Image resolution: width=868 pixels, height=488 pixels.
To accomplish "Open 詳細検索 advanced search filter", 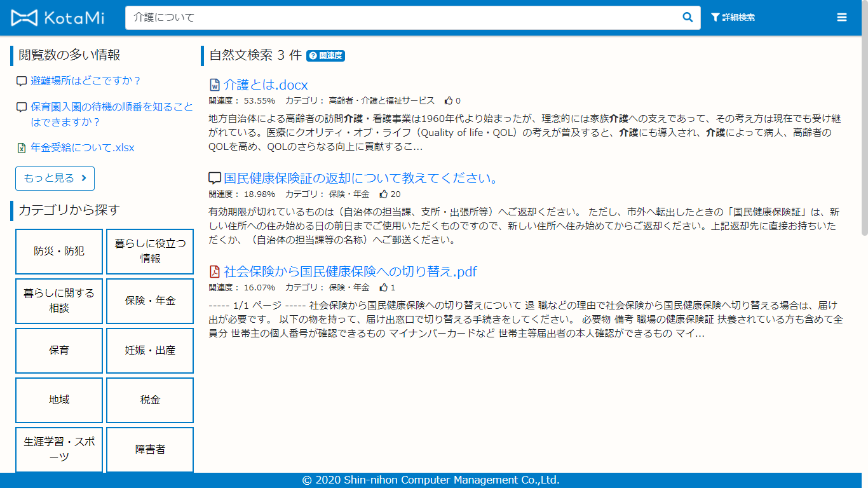I will pos(733,18).
